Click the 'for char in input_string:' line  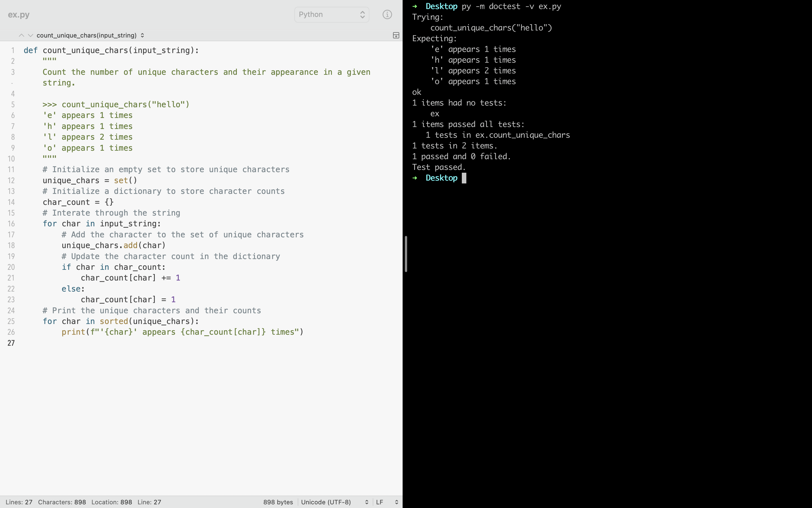tap(102, 224)
